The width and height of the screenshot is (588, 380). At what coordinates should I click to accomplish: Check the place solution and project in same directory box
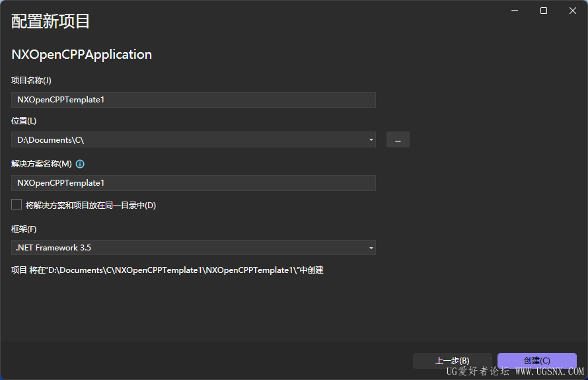(x=17, y=204)
